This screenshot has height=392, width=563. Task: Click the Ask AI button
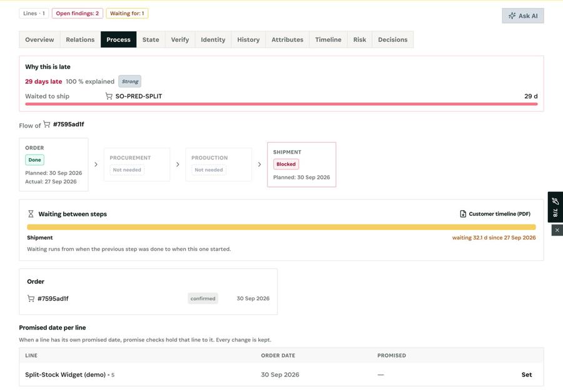click(x=523, y=16)
